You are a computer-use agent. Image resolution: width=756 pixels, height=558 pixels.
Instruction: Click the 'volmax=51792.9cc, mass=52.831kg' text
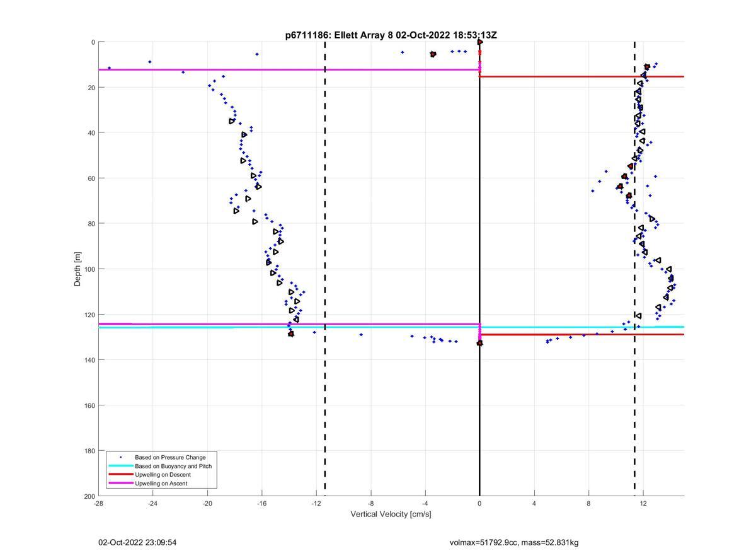(x=514, y=542)
